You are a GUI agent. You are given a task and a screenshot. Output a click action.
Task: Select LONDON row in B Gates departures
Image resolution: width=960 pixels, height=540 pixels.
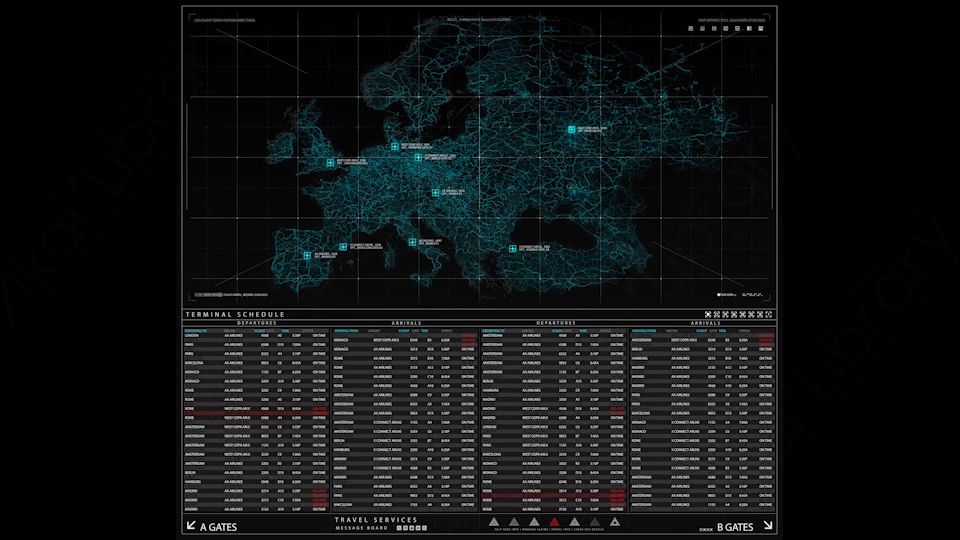coord(554,427)
